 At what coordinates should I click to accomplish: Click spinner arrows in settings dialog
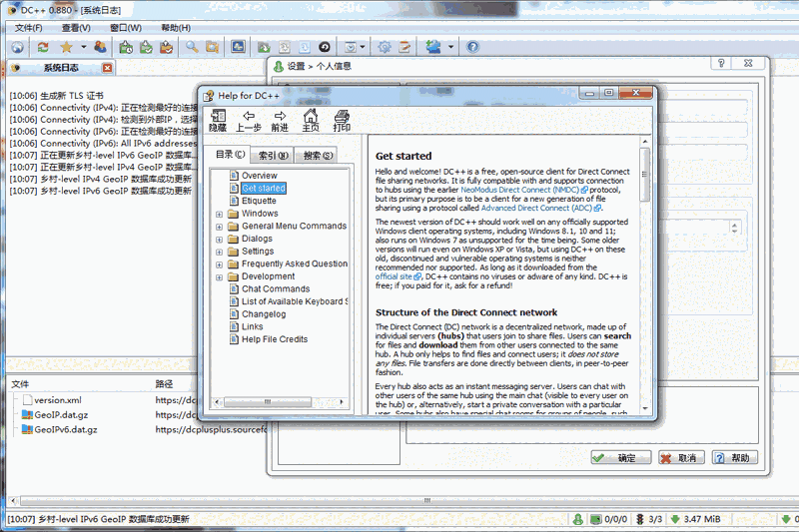pos(734,228)
